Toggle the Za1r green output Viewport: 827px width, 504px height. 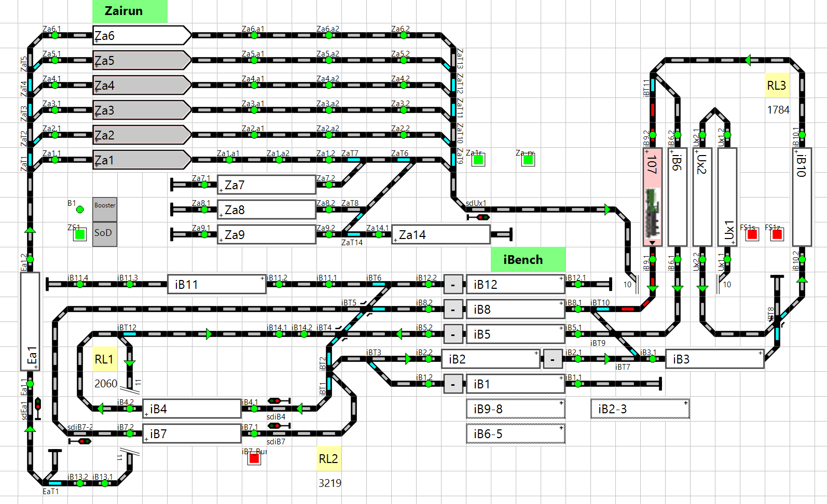click(478, 160)
